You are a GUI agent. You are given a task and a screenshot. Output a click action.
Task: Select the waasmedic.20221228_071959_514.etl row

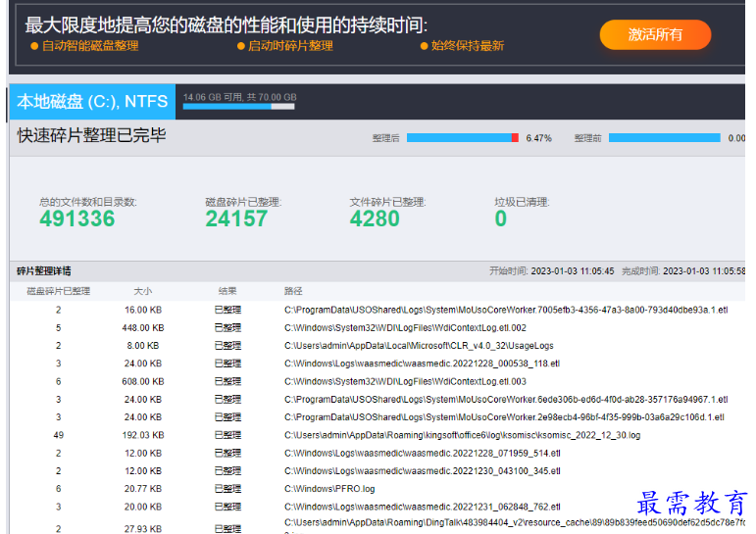[x=378, y=453]
